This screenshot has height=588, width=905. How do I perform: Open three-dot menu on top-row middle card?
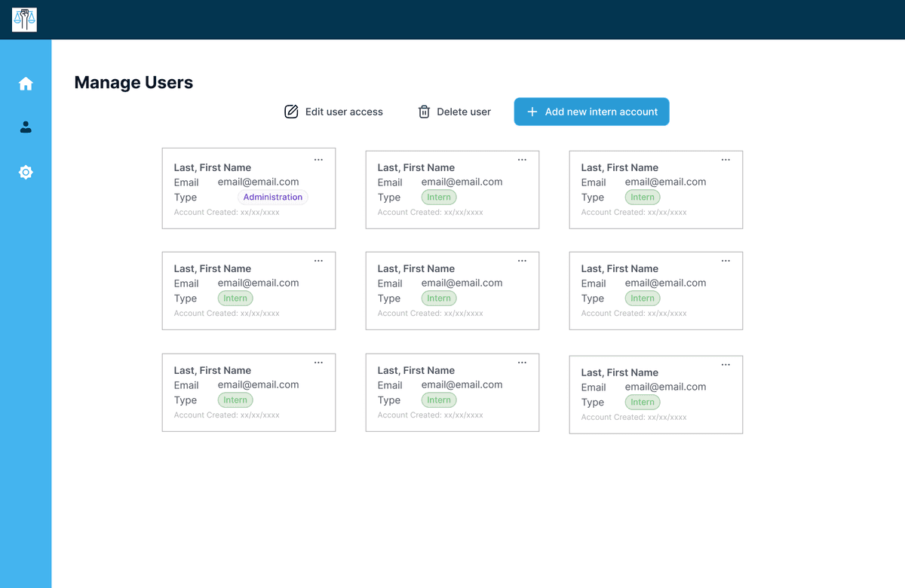tap(522, 160)
